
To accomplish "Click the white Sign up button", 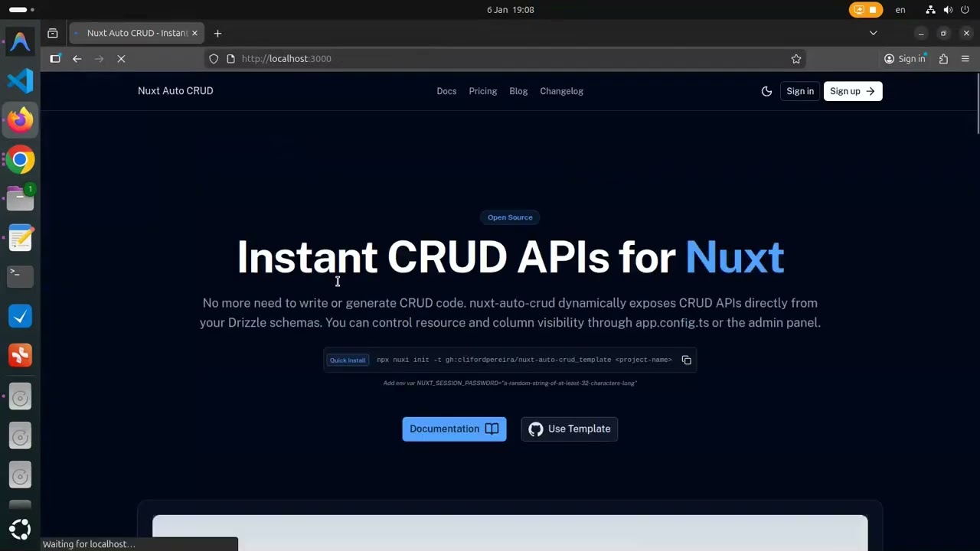I will pos(853,91).
